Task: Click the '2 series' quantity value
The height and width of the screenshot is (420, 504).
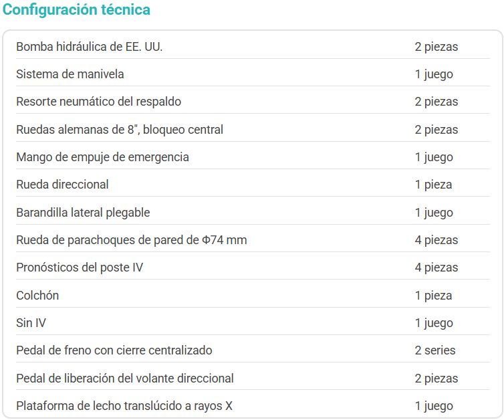Action: pyautogui.click(x=435, y=350)
